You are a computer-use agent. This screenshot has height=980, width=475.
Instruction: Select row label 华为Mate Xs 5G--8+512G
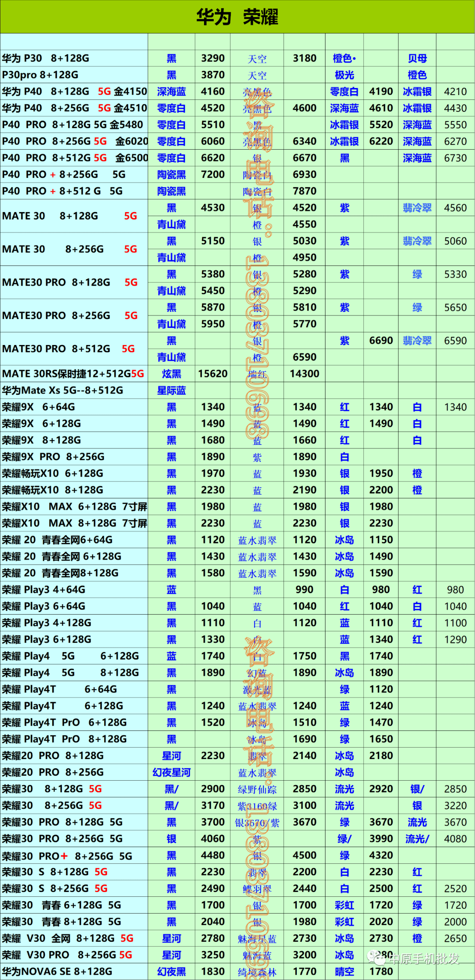click(62, 391)
